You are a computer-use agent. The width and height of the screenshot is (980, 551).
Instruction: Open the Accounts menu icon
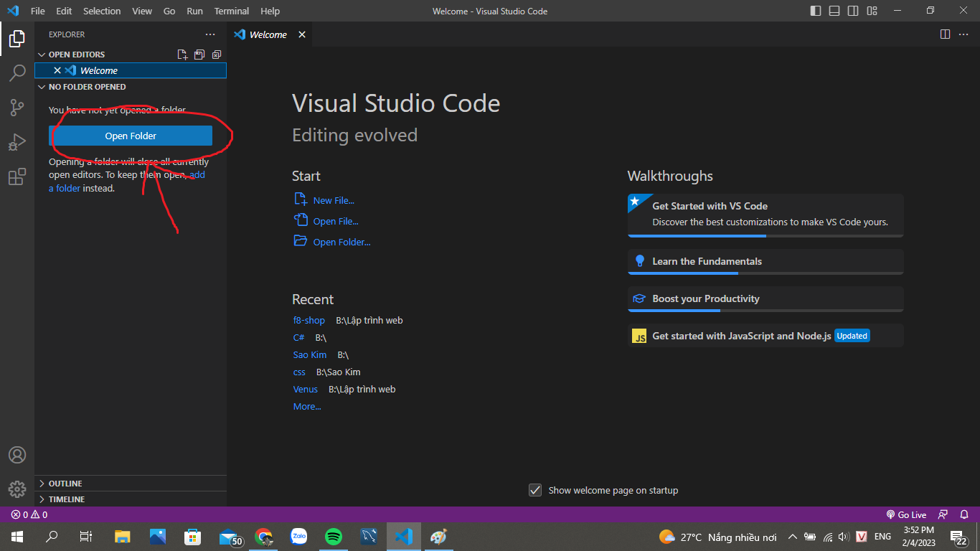[x=17, y=455]
